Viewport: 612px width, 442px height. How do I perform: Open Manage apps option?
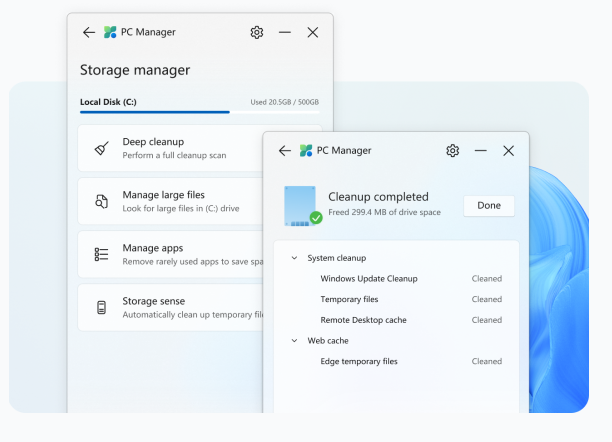click(x=171, y=255)
